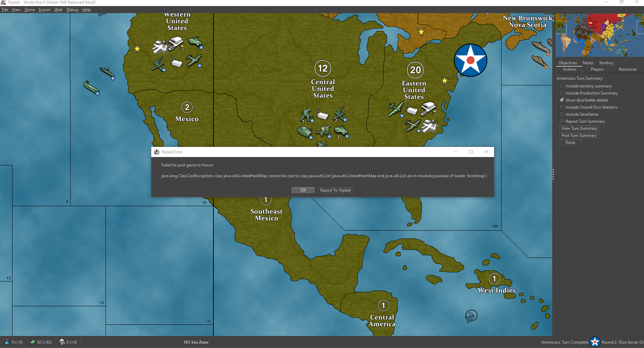
Task: Open the Export menu
Action: (x=44, y=10)
